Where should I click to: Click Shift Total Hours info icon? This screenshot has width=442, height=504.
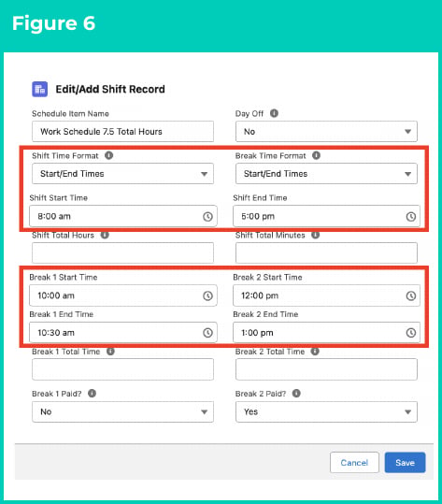point(105,235)
